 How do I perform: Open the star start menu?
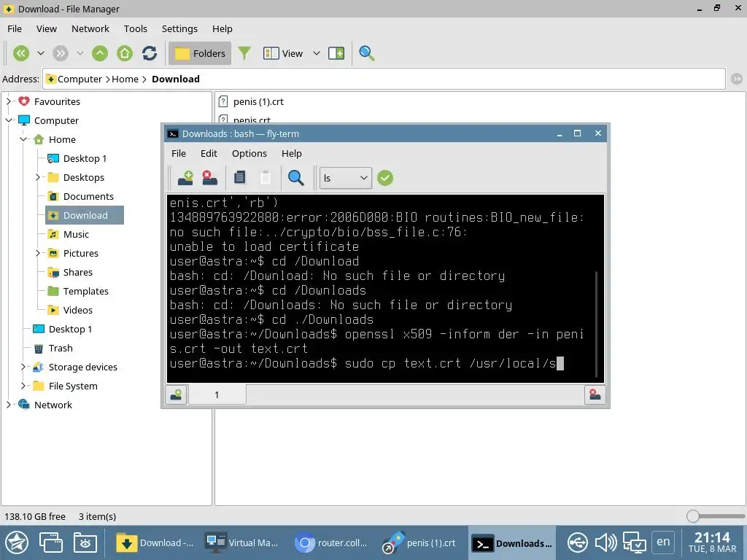pos(18,542)
